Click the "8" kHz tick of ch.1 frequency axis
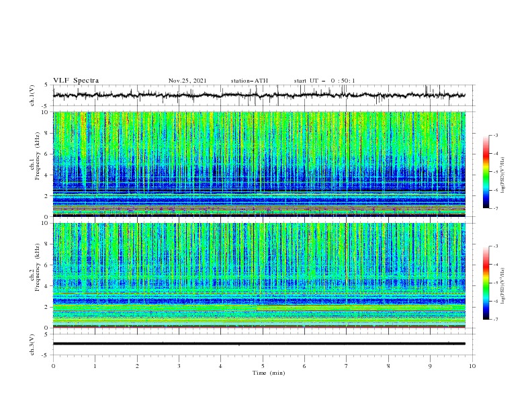The image size is (532, 411). click(46, 133)
